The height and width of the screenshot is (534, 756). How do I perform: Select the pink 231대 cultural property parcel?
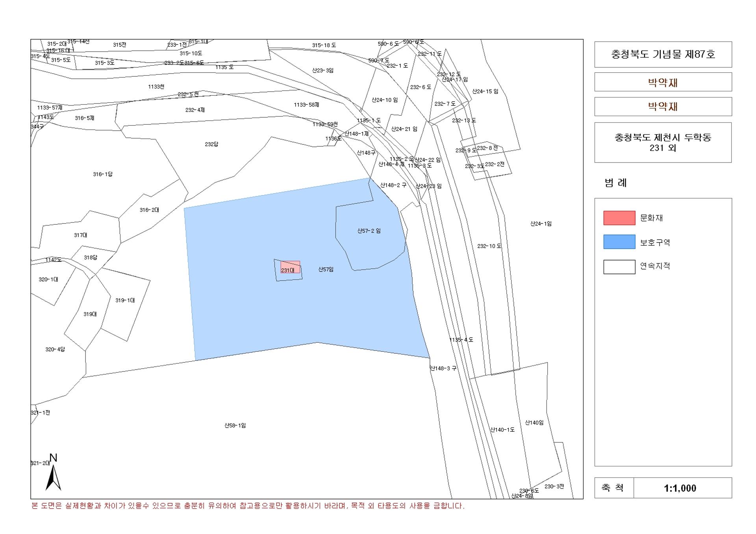[290, 267]
